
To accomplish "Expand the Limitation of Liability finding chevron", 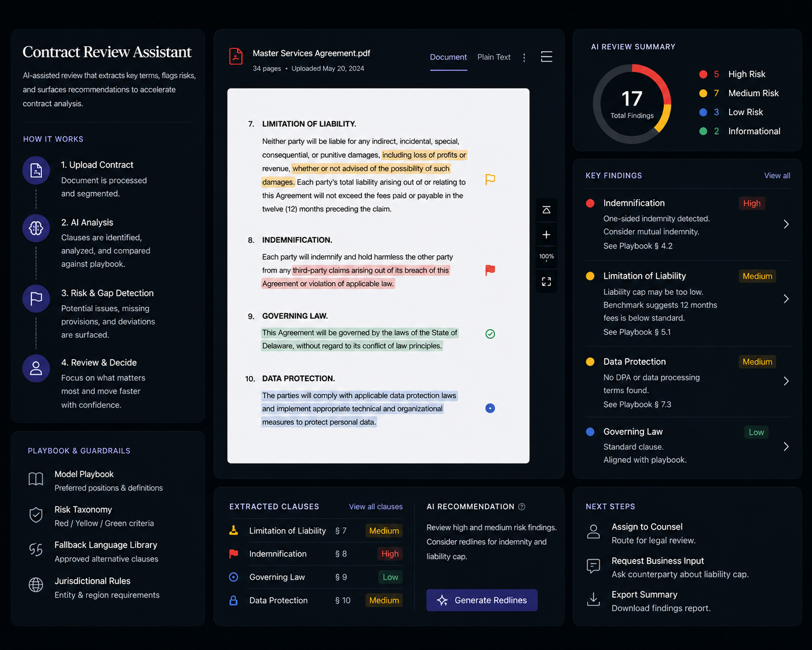I will [786, 299].
